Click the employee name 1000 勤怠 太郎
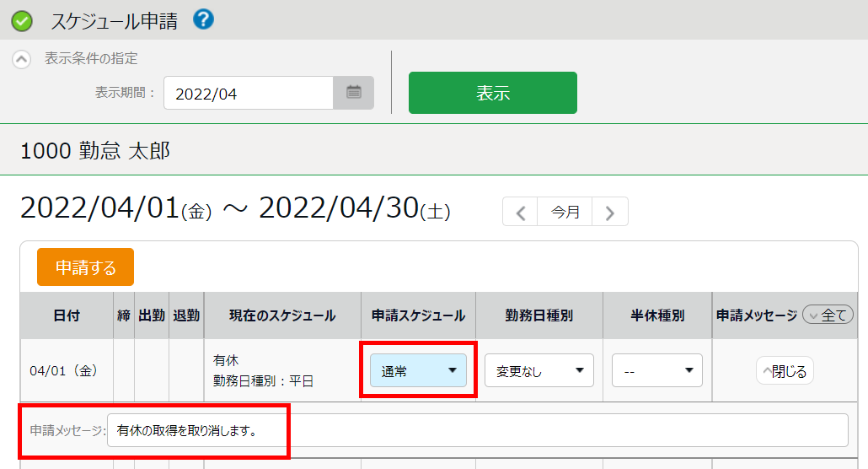The height and width of the screenshot is (469, 868). point(95,151)
